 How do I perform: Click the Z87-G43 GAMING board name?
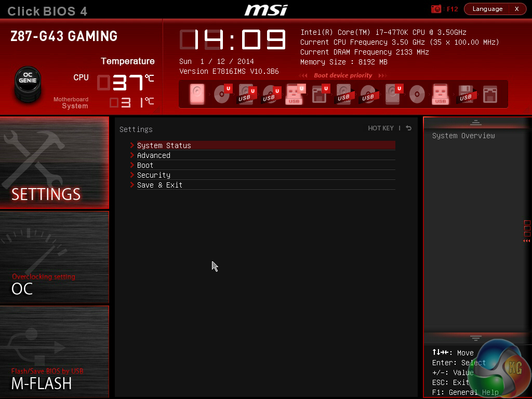point(64,36)
